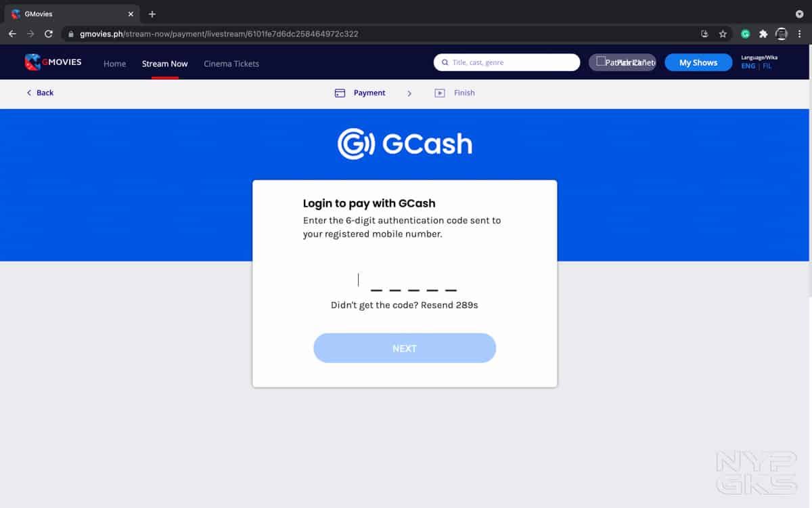This screenshot has height=508, width=812.
Task: Open the Cinema Tickets menu item
Action: (231, 64)
